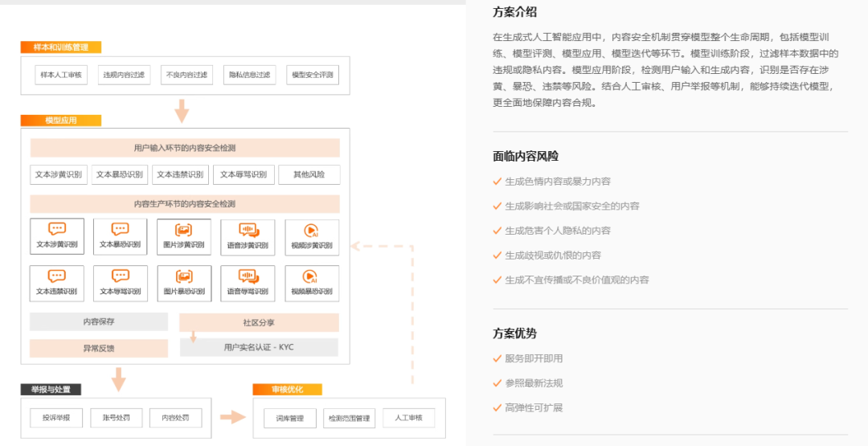Viewport: 868px width, 446px height.
Task: Select the 用户实名认证 - KYC bar
Action: (259, 347)
